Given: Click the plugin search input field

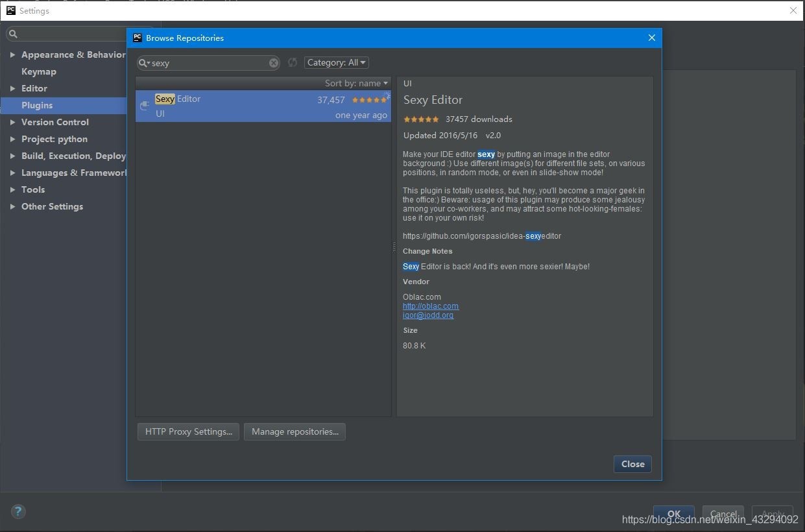Looking at the screenshot, I should [209, 63].
